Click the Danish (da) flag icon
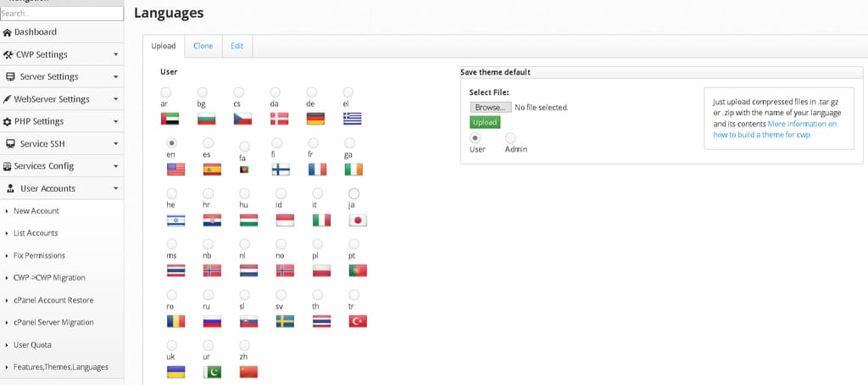 (279, 119)
